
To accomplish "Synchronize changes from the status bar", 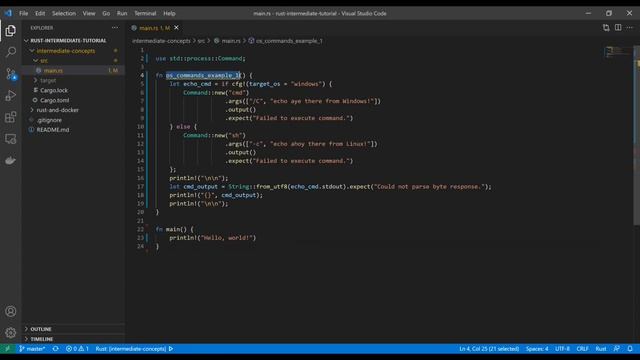I will click(x=56, y=349).
